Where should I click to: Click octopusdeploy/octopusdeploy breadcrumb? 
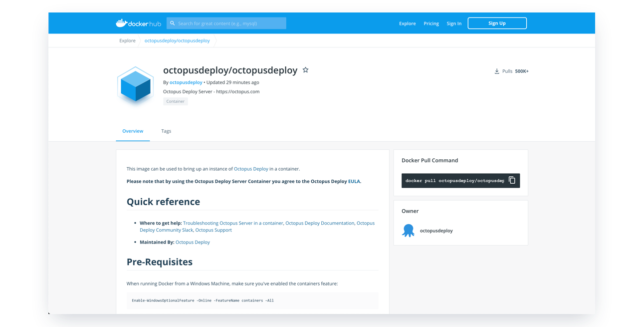click(177, 40)
